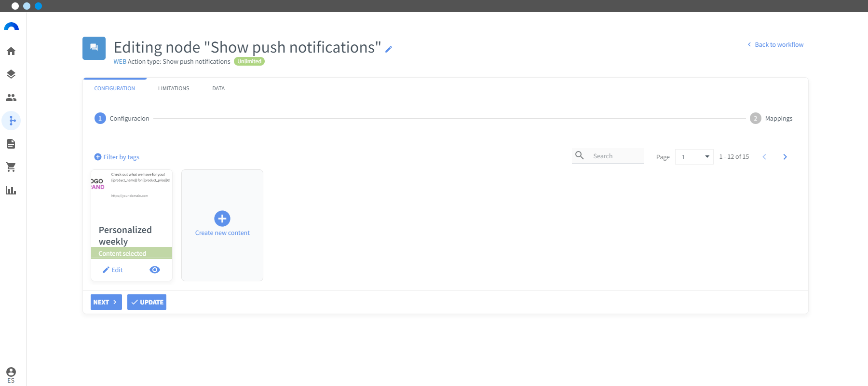
Task: Click the user account icon labeled ES
Action: point(11,375)
